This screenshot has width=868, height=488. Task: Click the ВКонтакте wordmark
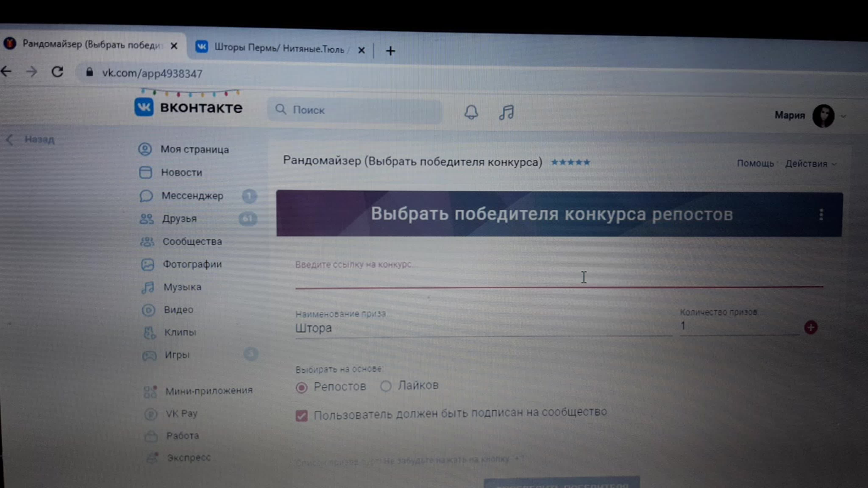click(201, 108)
